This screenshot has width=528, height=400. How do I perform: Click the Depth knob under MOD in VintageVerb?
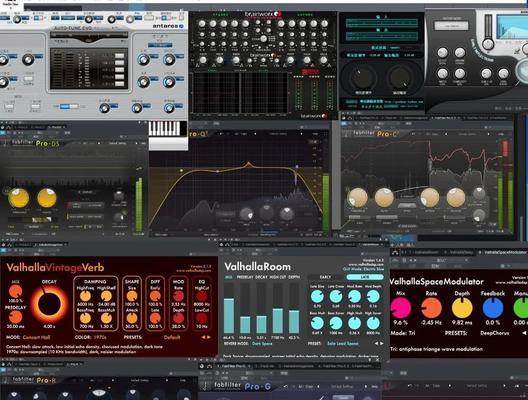point(178,318)
